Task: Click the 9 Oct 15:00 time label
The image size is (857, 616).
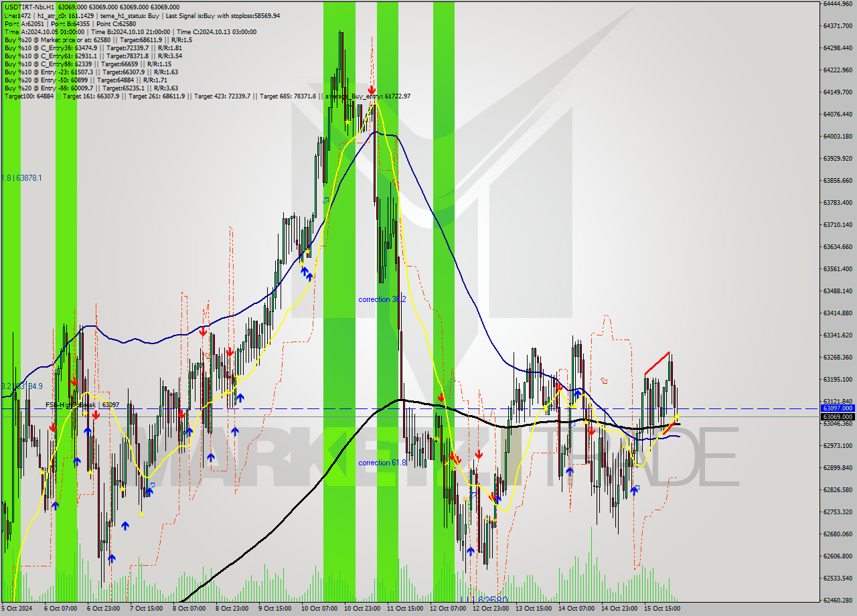Action: (x=275, y=609)
